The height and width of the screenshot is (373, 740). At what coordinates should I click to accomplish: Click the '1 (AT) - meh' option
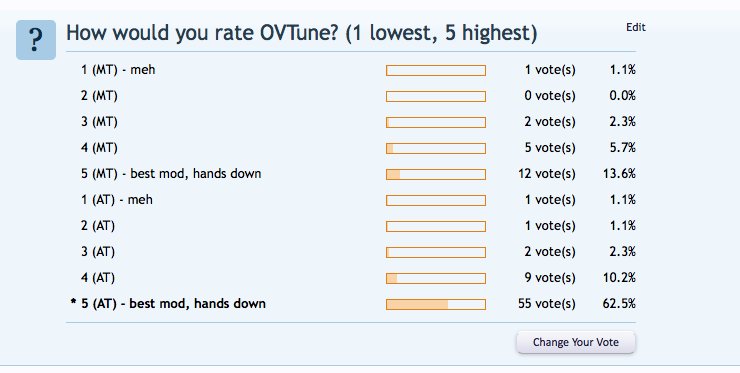pos(117,200)
